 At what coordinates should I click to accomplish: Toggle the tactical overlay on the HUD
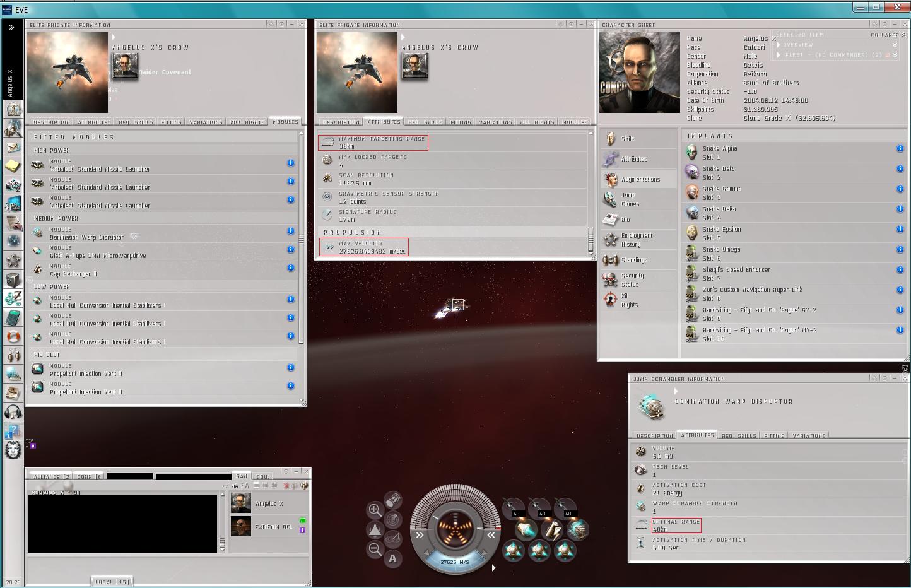393,539
